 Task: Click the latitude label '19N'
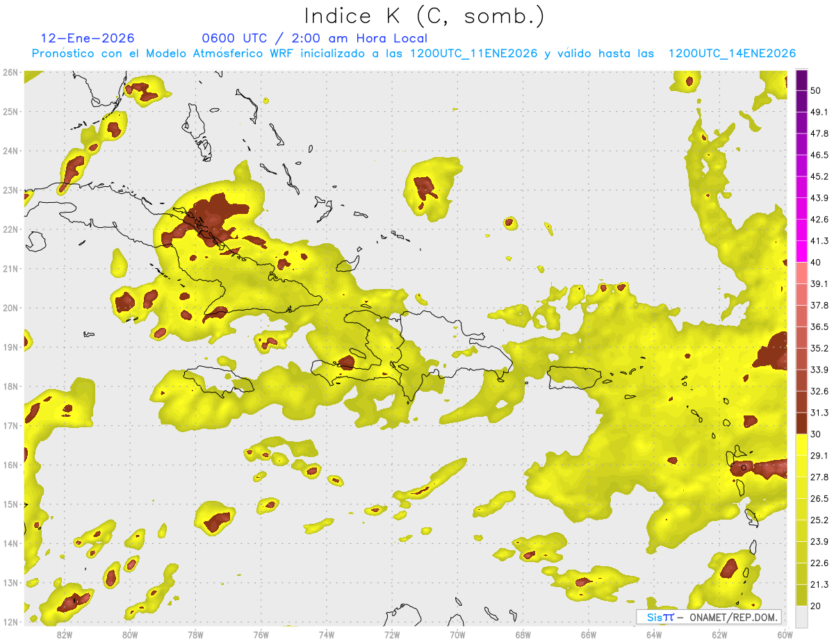(x=10, y=347)
